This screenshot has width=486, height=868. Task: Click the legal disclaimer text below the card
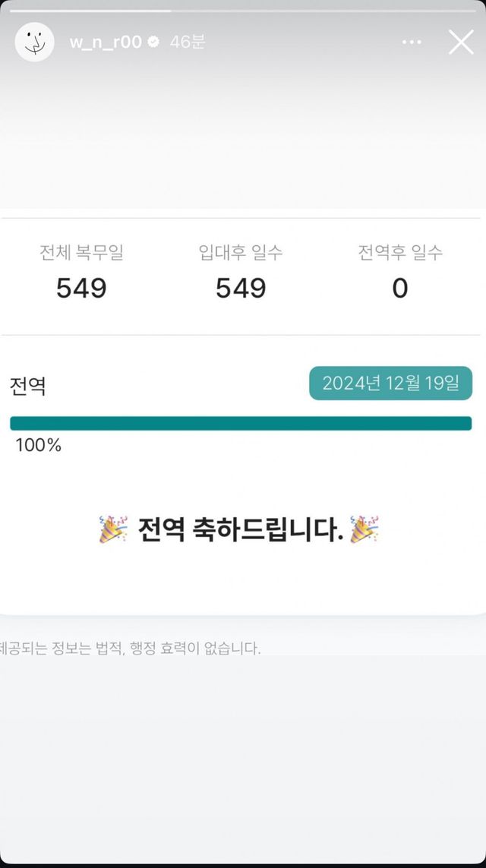[131, 649]
